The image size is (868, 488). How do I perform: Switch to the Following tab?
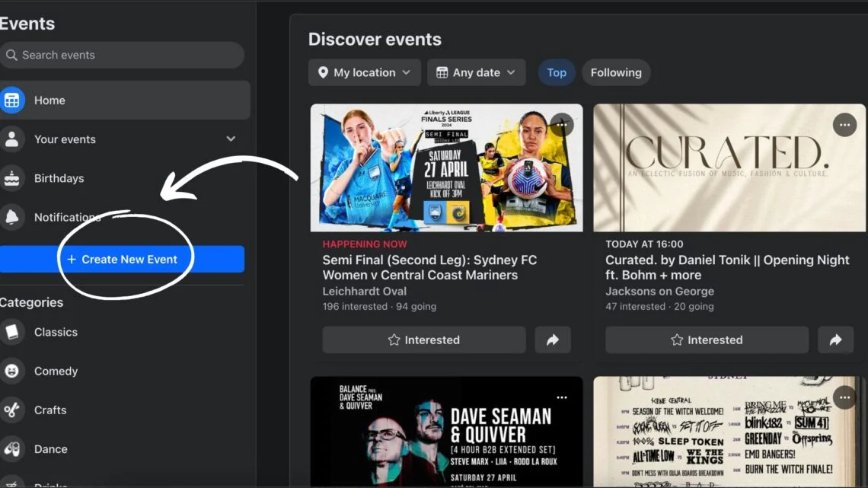point(615,72)
